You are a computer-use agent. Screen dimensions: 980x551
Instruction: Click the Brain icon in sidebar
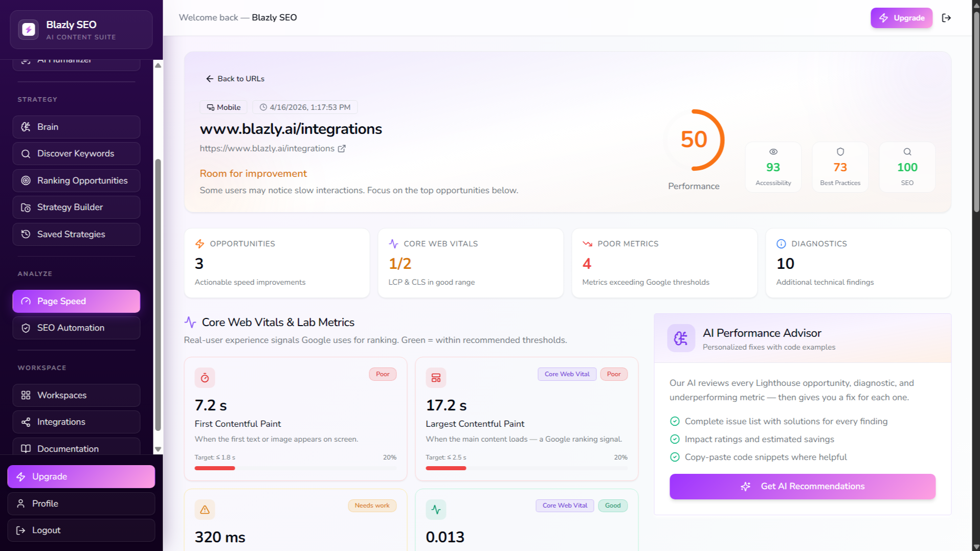click(x=26, y=127)
